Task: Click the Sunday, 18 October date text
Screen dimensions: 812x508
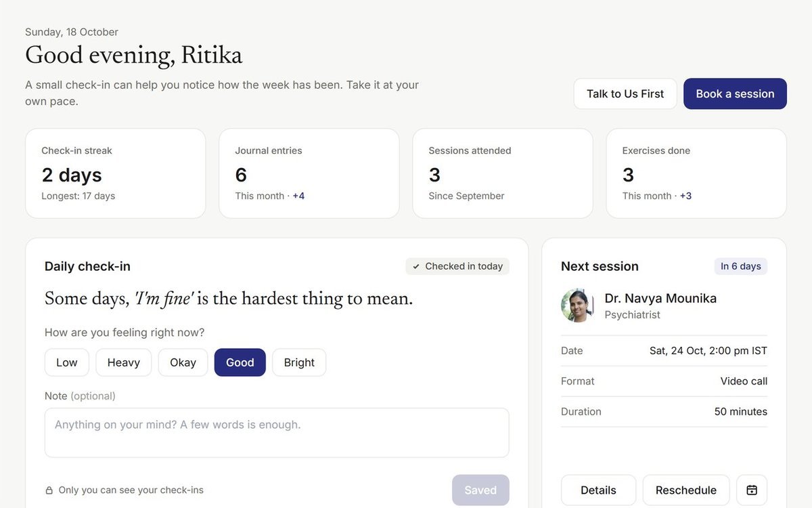Action: pos(72,32)
